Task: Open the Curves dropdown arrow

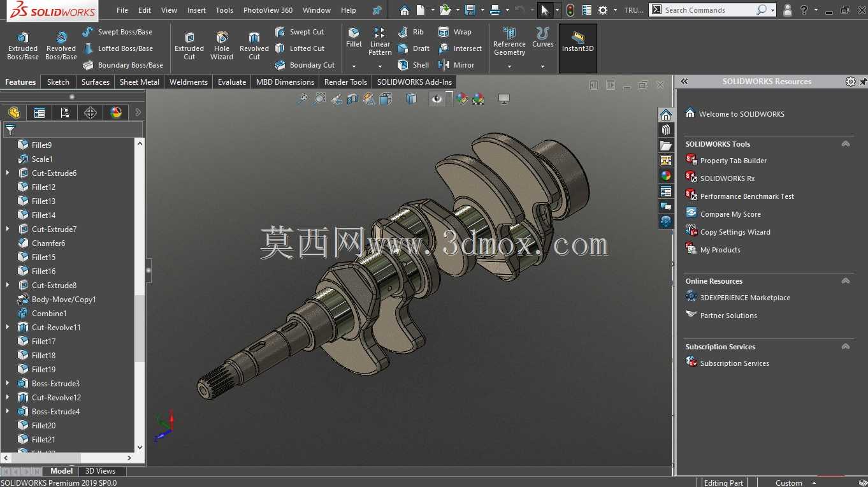Action: click(x=543, y=66)
